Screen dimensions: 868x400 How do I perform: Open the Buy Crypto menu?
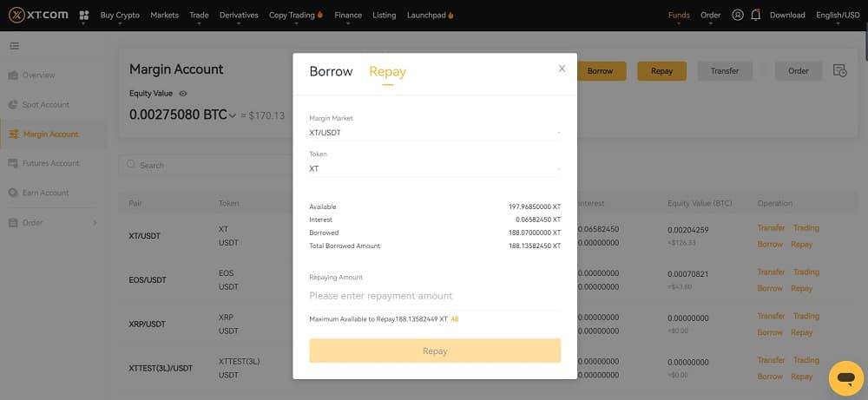(120, 15)
